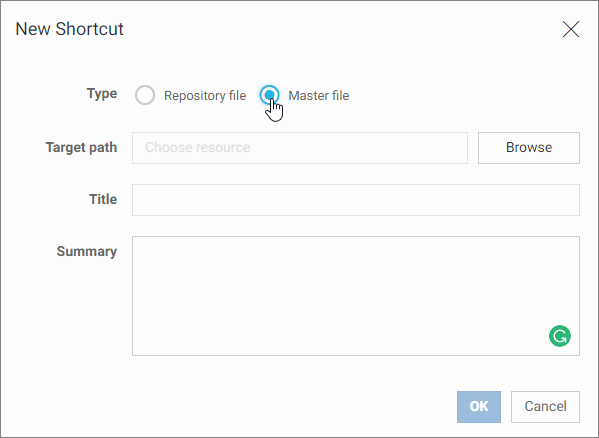Confirm the shortcut with OK button
Screen dimensions: 599x438
(479, 407)
